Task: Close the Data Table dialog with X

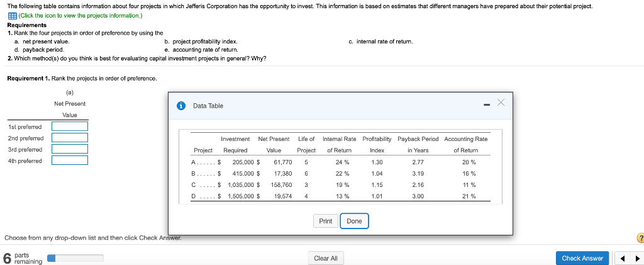Action: (500, 103)
